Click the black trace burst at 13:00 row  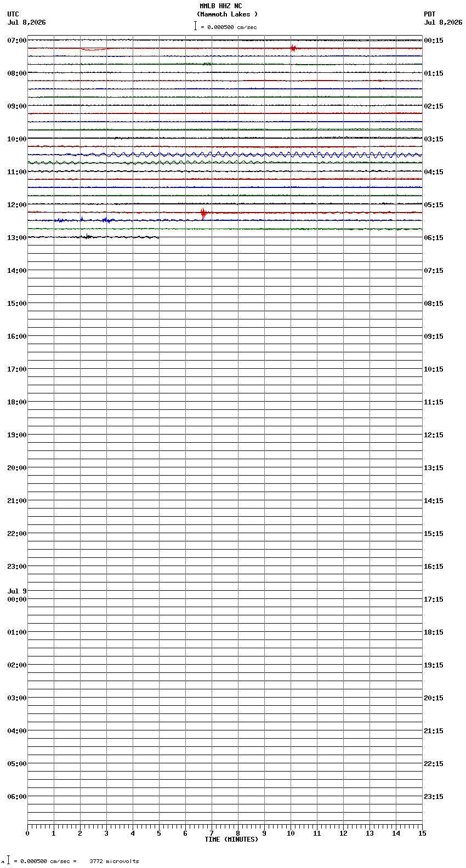point(87,237)
